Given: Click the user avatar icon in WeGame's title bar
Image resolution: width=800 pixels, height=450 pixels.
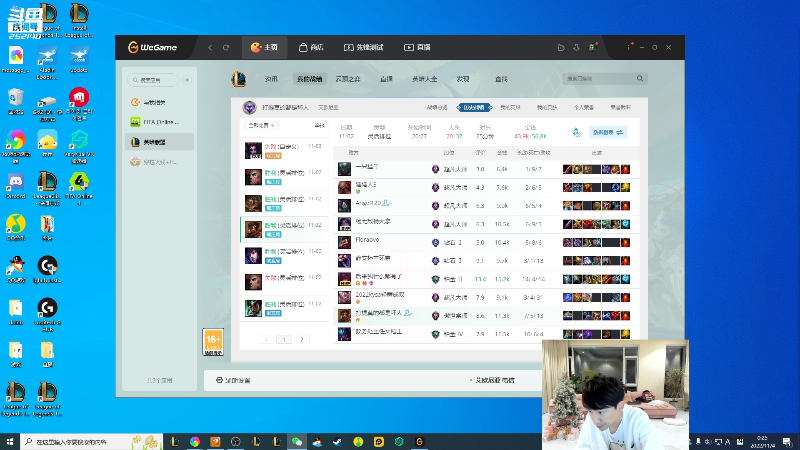Looking at the screenshot, I should click(592, 47).
